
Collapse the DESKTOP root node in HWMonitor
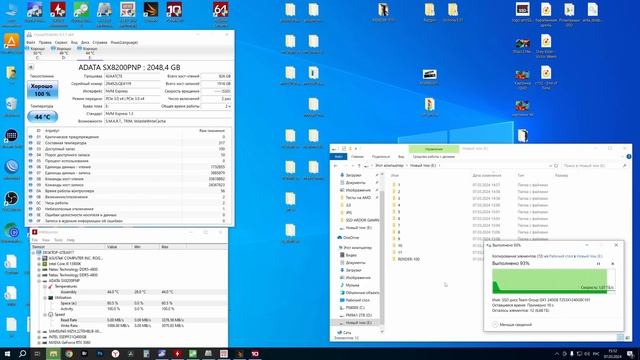34,253
